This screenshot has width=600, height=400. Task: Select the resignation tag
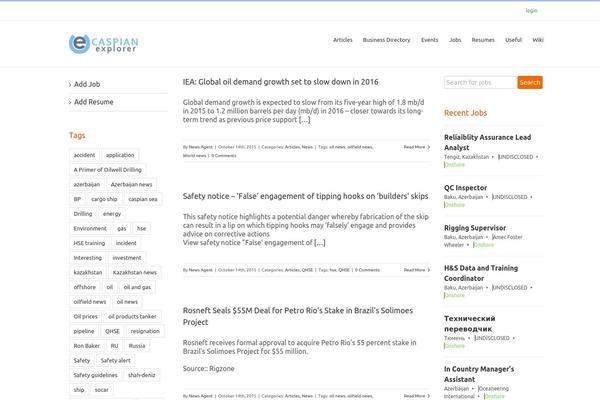coord(145,331)
